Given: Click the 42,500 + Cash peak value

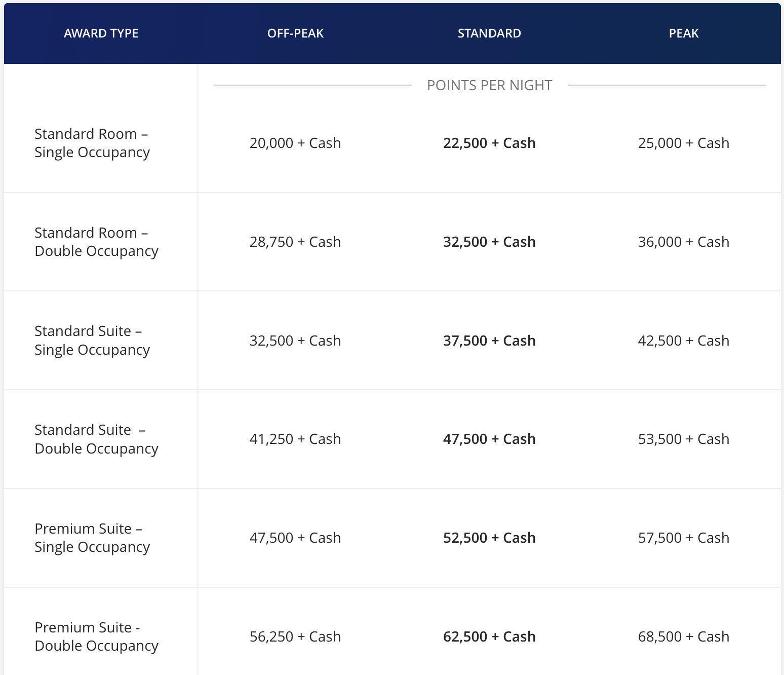Looking at the screenshot, I should click(x=684, y=341).
